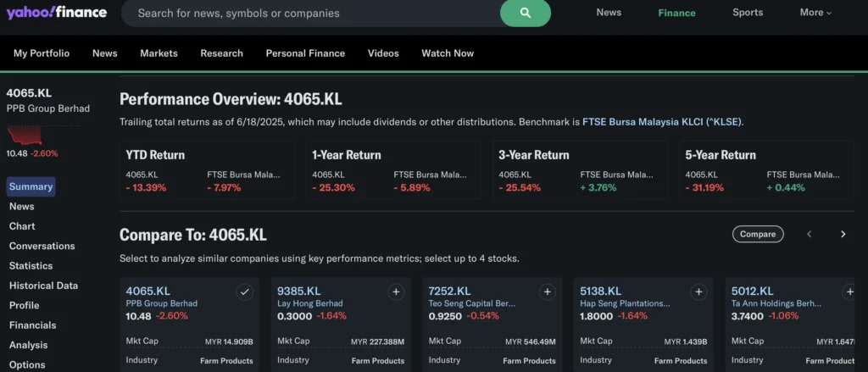This screenshot has height=372, width=868.
Task: Open News in the left sidebar
Action: [21, 207]
